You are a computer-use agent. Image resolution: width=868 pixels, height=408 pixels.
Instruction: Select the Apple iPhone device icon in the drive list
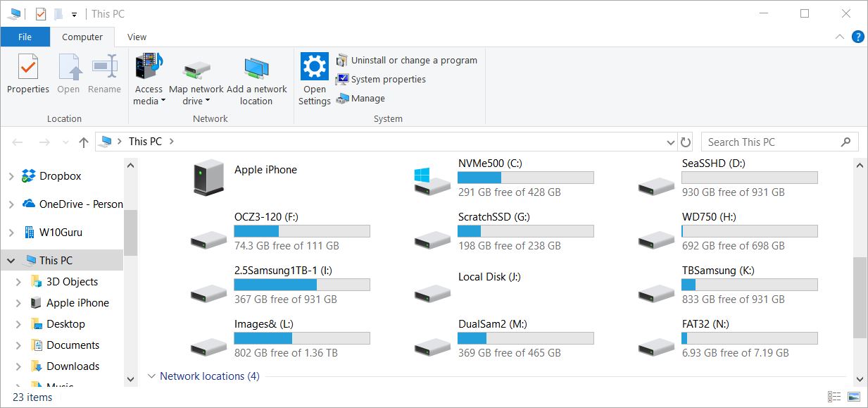click(208, 177)
